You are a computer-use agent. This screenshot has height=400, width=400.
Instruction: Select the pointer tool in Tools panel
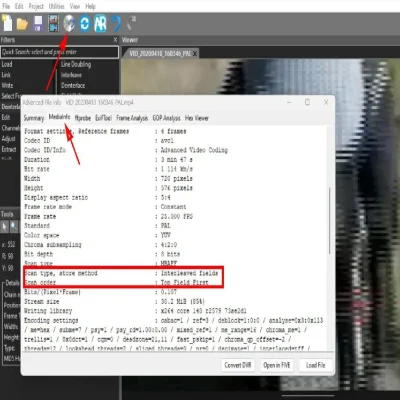[5, 227]
